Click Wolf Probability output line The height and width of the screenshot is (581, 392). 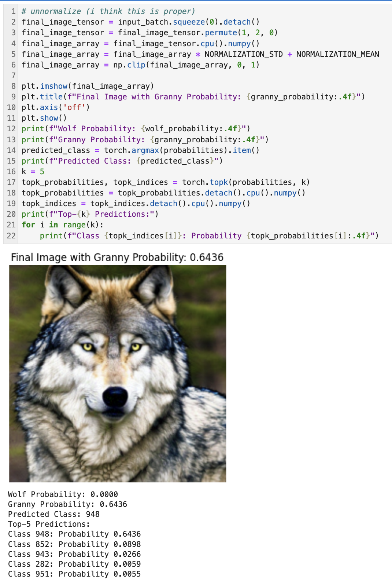pyautogui.click(x=63, y=494)
